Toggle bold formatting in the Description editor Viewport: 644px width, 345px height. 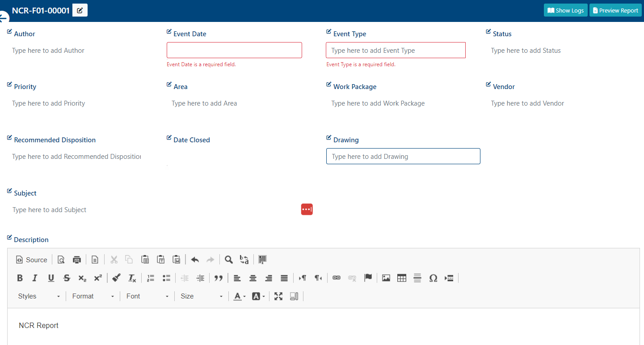click(20, 278)
